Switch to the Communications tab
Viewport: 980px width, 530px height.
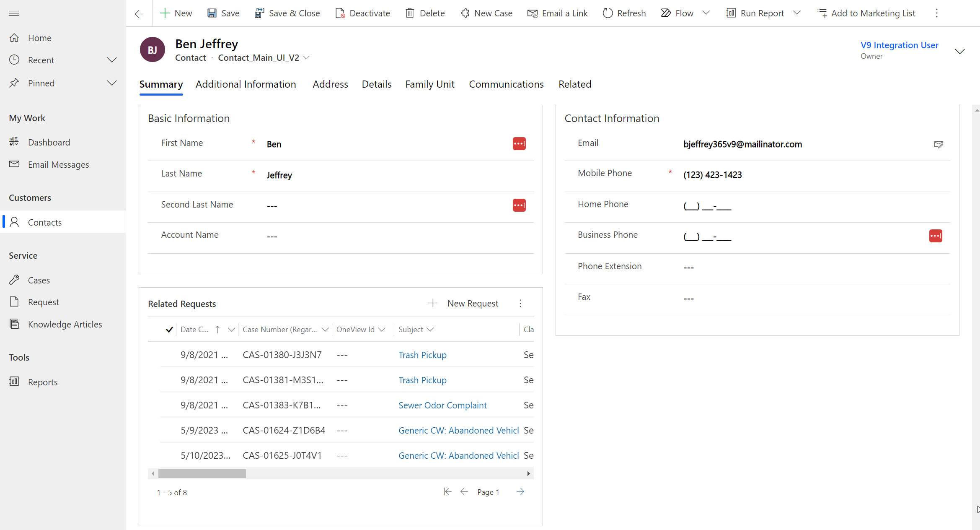506,84
